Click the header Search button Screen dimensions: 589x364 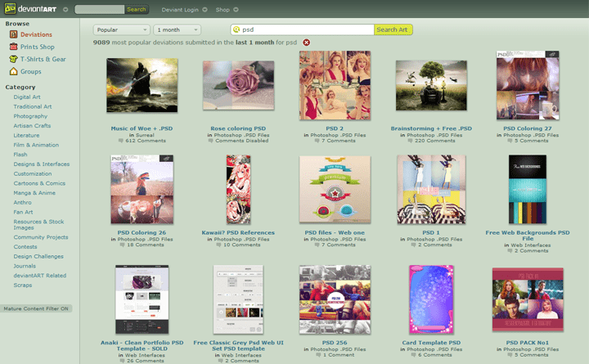click(137, 9)
